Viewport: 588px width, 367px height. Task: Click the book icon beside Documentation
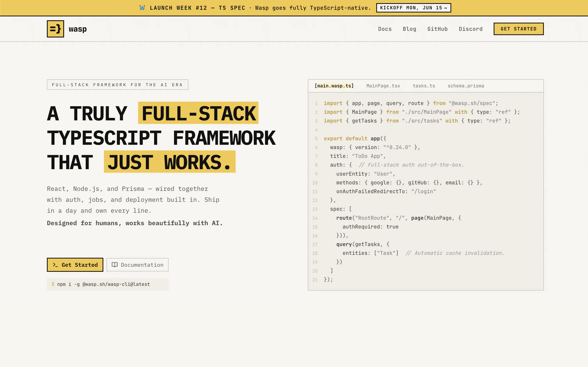[x=115, y=265]
